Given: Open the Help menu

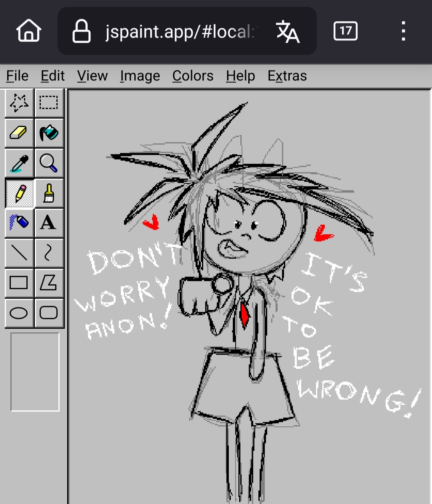Looking at the screenshot, I should coord(240,76).
